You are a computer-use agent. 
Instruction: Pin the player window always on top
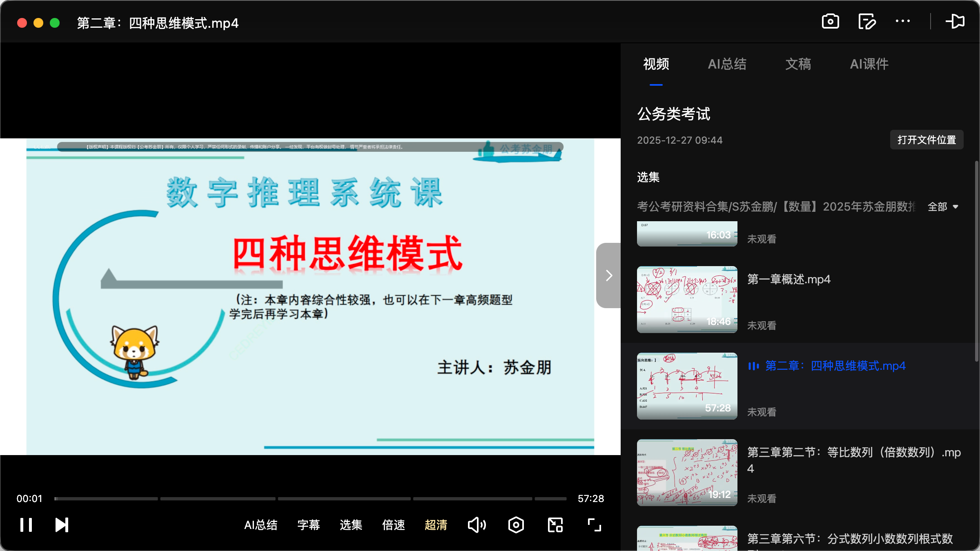click(x=955, y=21)
